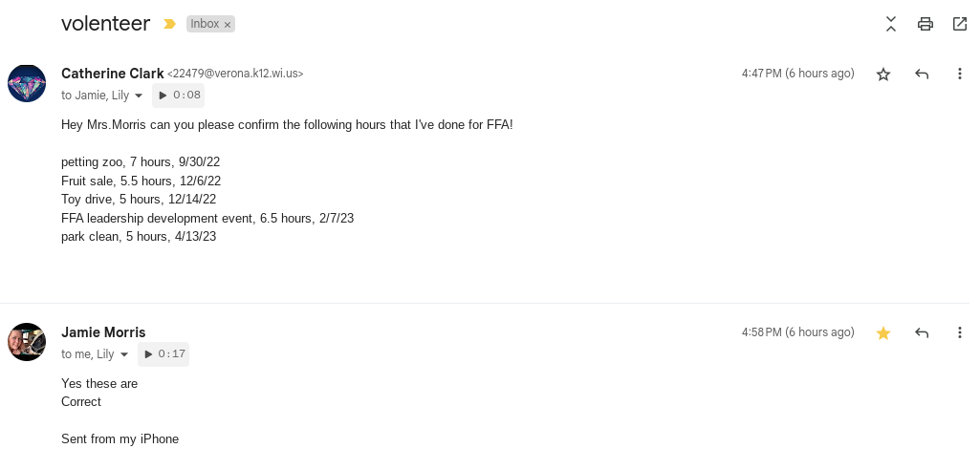Open more options for Jamie Morris's email
980x470 pixels.
tap(959, 333)
